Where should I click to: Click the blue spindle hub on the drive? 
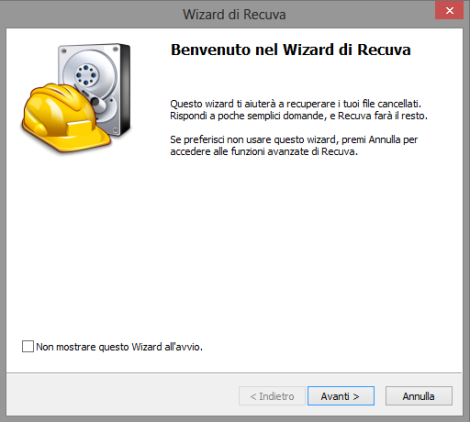tap(86, 75)
